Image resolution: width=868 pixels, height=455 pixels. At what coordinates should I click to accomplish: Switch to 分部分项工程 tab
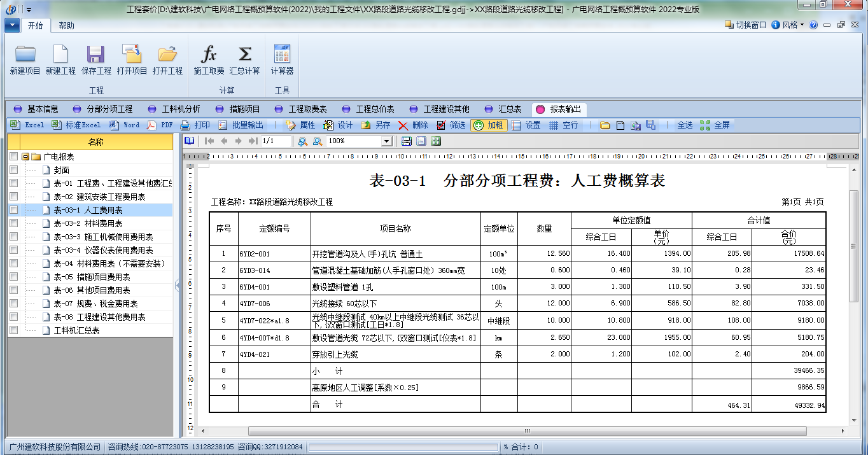tap(103, 109)
